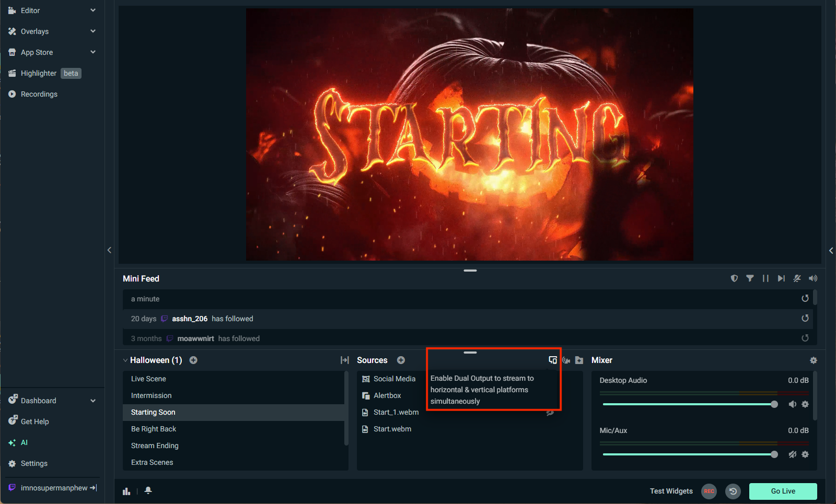
Task: Open the notifications bell icon
Action: click(x=148, y=490)
